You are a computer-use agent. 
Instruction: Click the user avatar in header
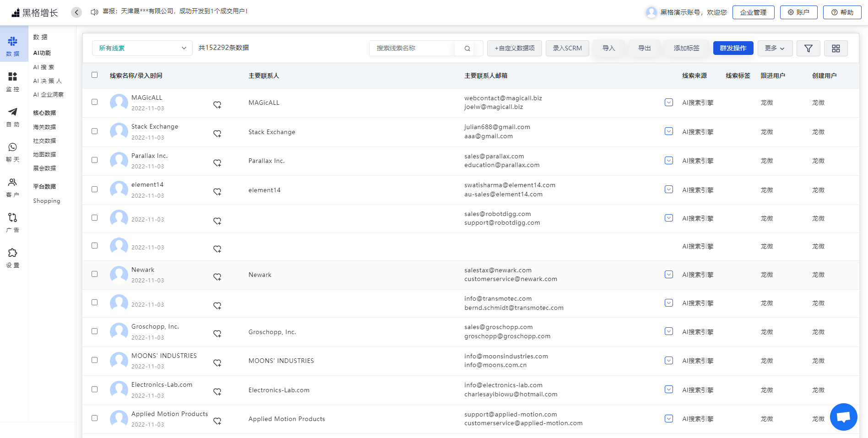pyautogui.click(x=651, y=12)
